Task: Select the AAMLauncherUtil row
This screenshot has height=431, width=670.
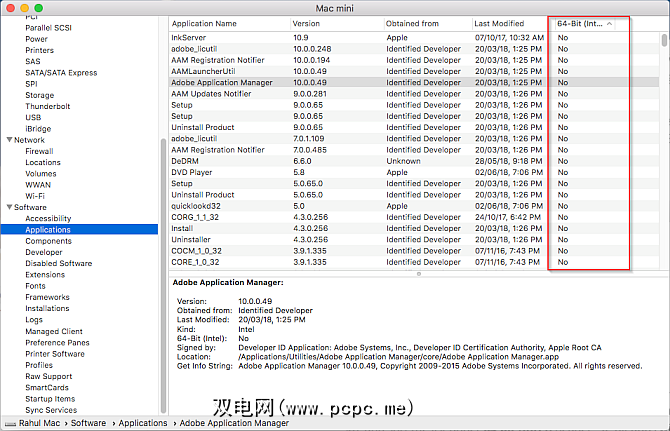Action: 414,71
